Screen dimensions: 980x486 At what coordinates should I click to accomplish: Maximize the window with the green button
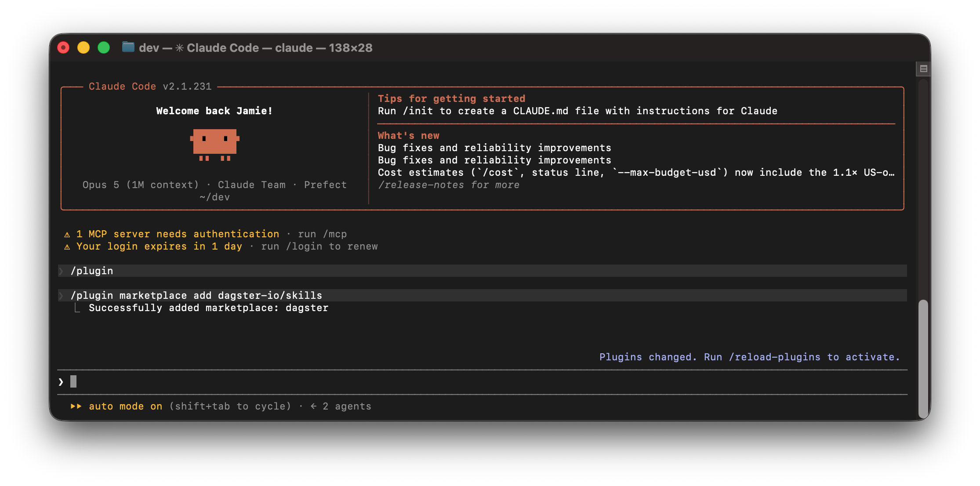(104, 47)
